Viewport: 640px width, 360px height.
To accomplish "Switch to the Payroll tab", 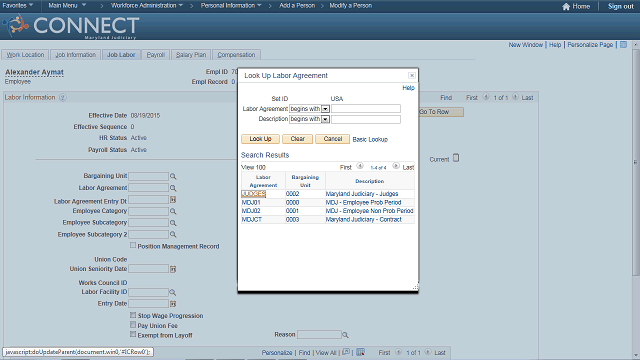I will click(x=156, y=55).
